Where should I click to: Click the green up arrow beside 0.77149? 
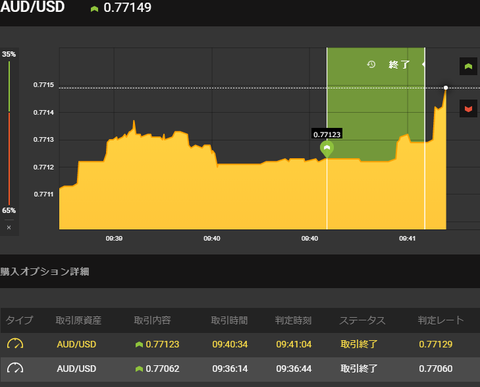94,9
